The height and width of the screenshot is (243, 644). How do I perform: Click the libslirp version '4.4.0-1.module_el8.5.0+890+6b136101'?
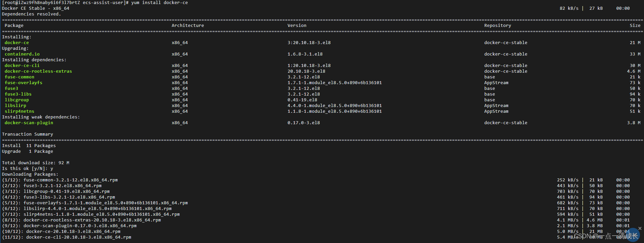(335, 106)
